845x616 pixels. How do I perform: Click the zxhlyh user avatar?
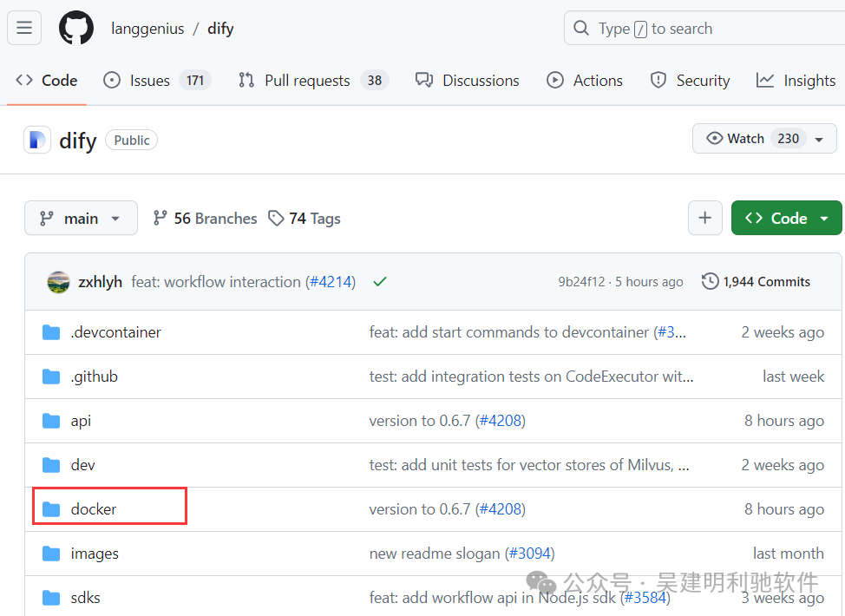58,282
